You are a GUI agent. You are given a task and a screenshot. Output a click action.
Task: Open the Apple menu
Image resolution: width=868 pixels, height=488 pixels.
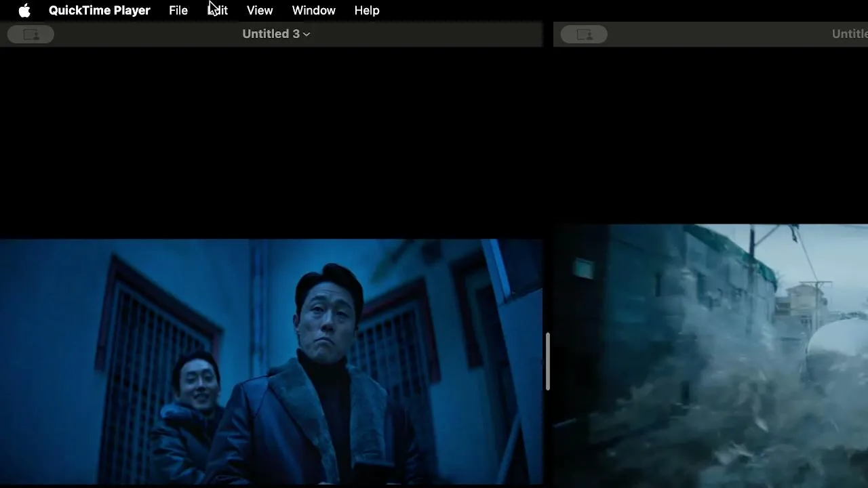pyautogui.click(x=24, y=11)
